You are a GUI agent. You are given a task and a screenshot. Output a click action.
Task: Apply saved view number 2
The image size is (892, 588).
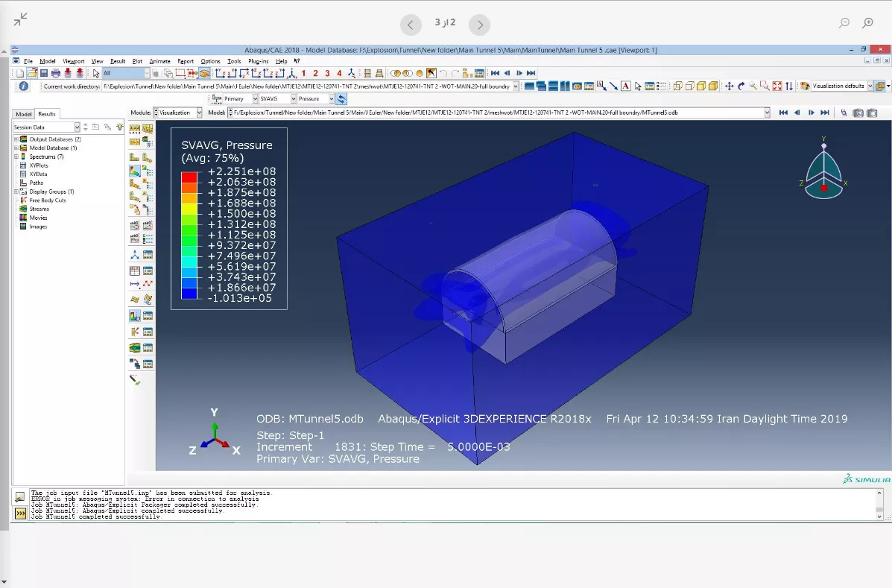(316, 73)
